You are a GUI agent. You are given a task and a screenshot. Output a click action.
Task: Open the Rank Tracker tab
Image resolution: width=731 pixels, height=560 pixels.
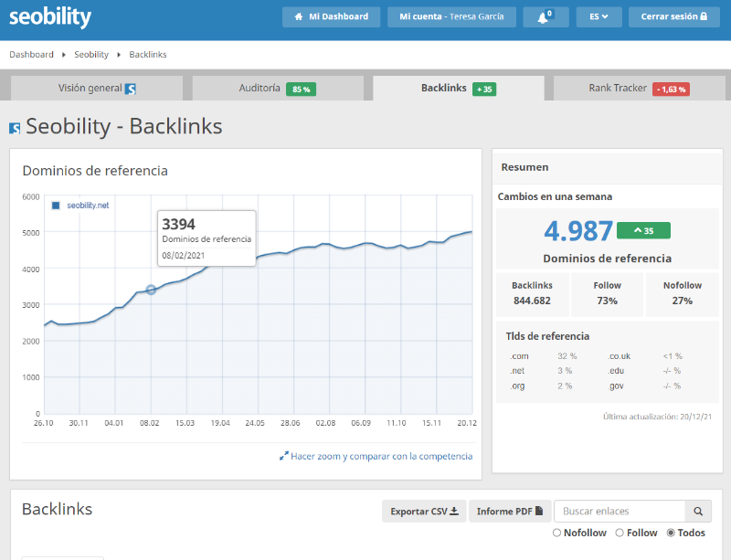(x=639, y=88)
